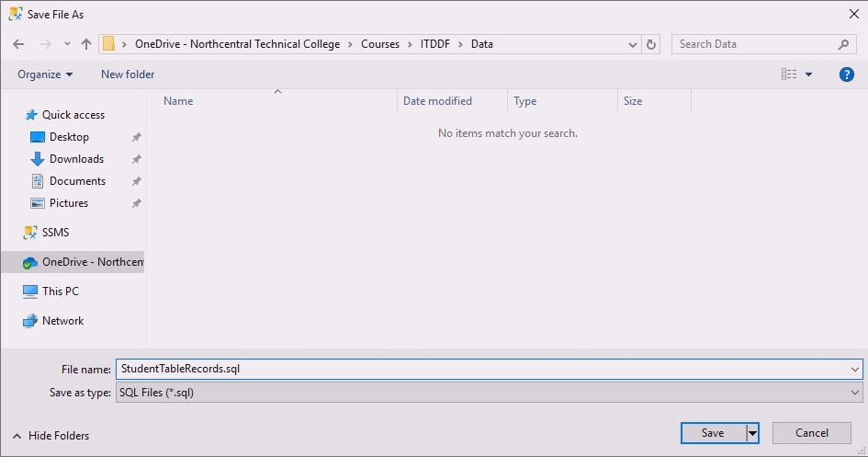Viewport: 868px width, 457px height.
Task: Change view layout icon
Action: 789,74
